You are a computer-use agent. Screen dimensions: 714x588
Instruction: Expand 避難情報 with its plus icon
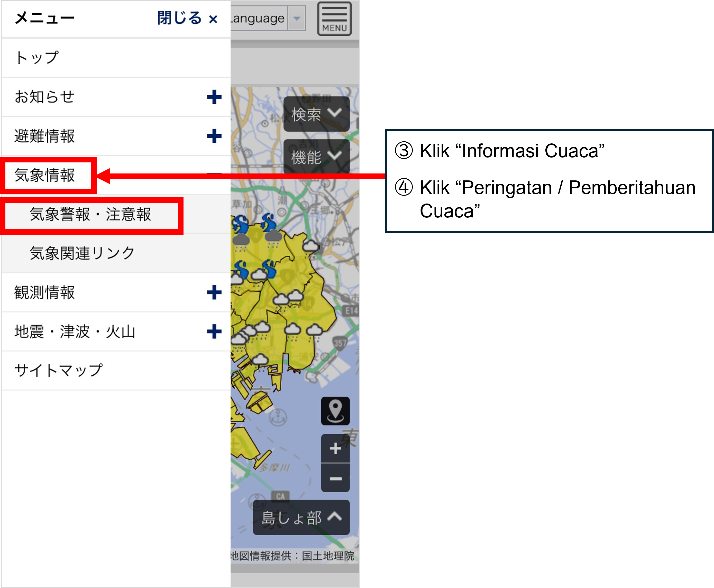pos(214,136)
